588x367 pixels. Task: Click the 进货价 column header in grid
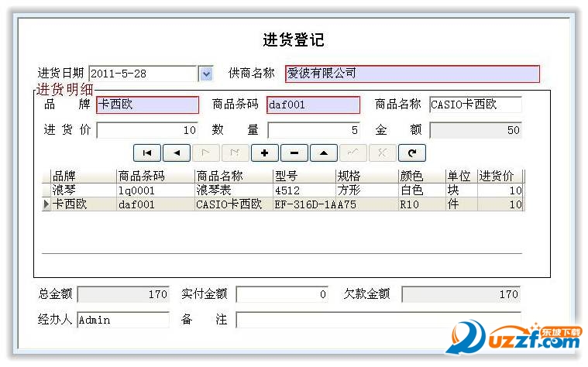pos(500,176)
